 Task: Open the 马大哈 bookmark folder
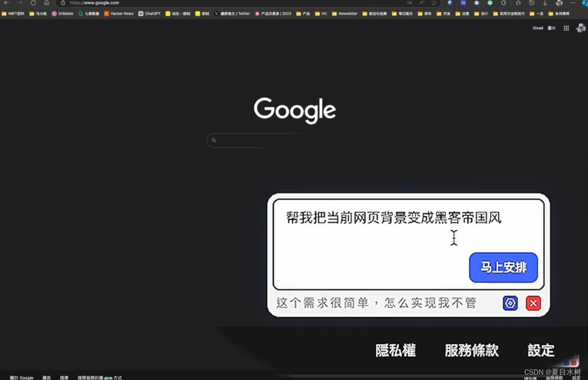38,14
